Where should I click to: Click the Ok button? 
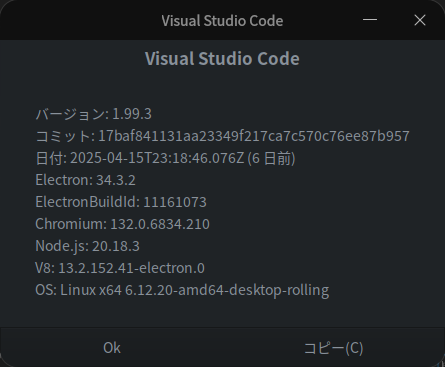[x=112, y=348]
